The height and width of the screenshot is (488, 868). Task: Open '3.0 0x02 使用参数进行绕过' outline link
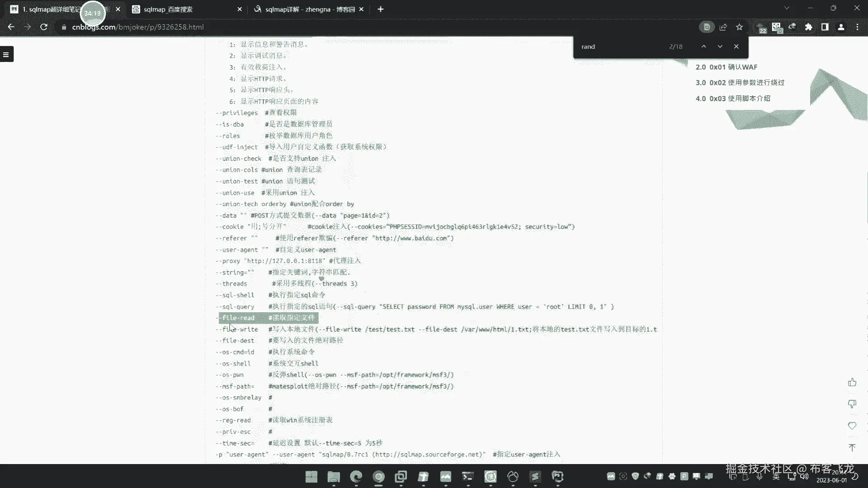tap(740, 83)
